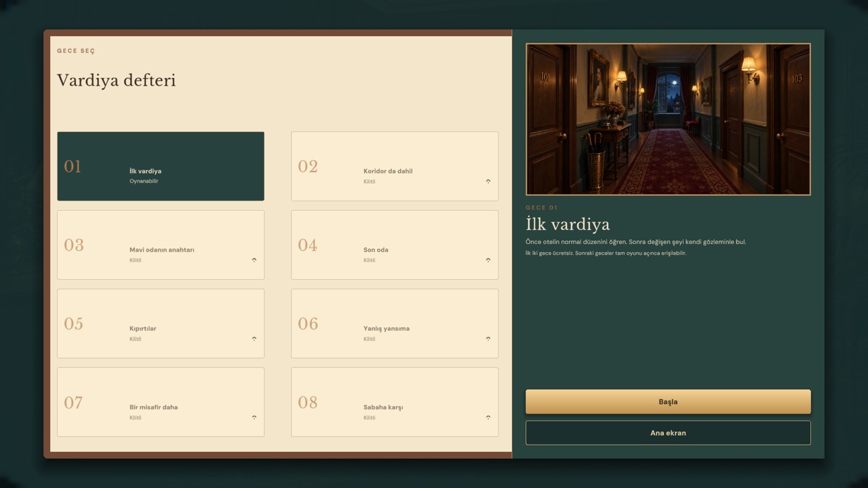Click the lock icon on Yanlış yansıma card

pos(488,338)
